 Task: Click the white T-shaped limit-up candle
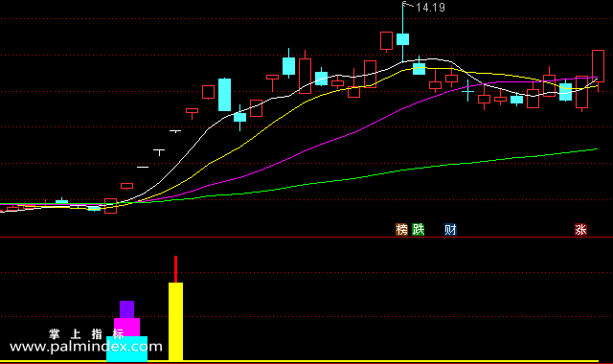pos(159,152)
